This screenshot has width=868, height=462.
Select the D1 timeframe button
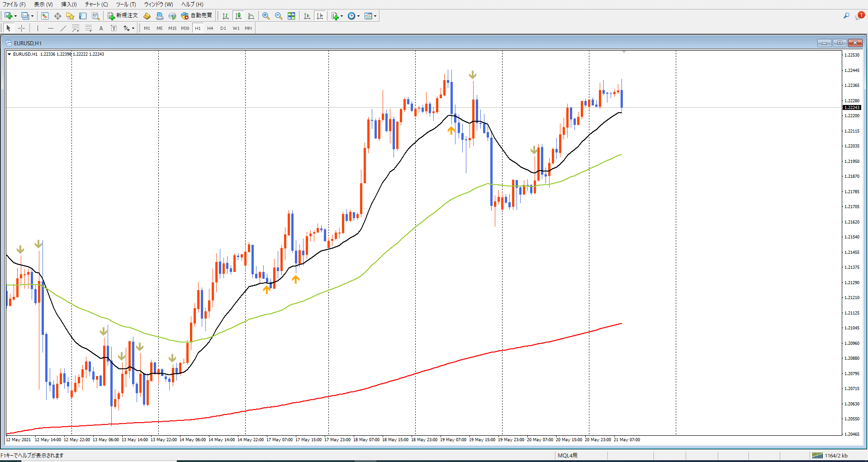(223, 28)
